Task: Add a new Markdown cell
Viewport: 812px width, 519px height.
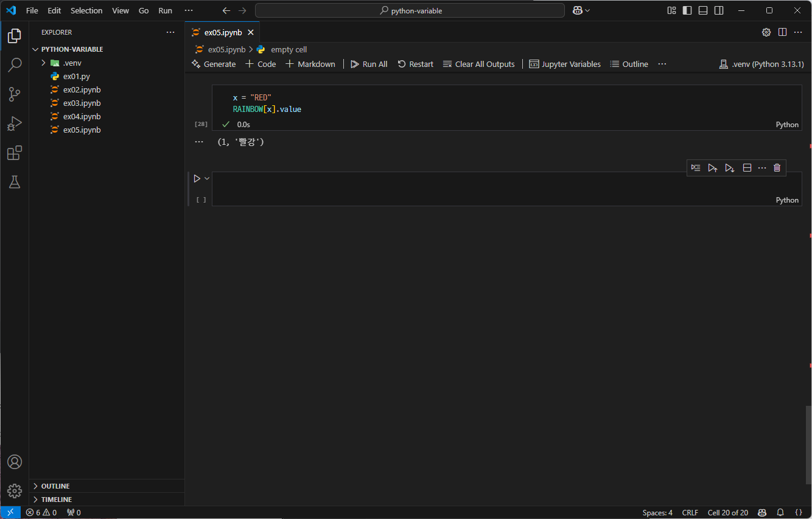Action: [310, 64]
